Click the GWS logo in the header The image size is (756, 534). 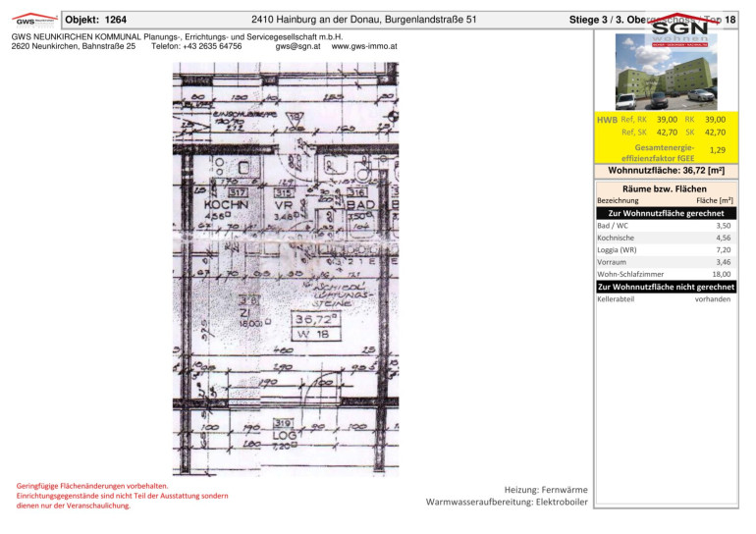click(x=30, y=19)
